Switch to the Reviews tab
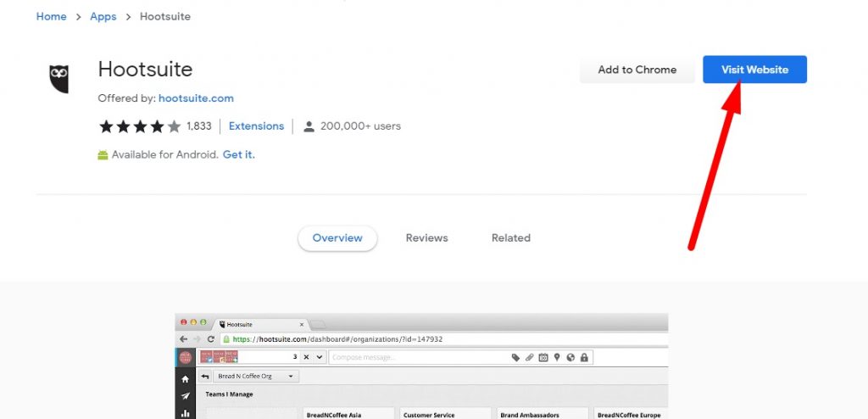Image resolution: width=868 pixels, height=419 pixels. click(427, 238)
